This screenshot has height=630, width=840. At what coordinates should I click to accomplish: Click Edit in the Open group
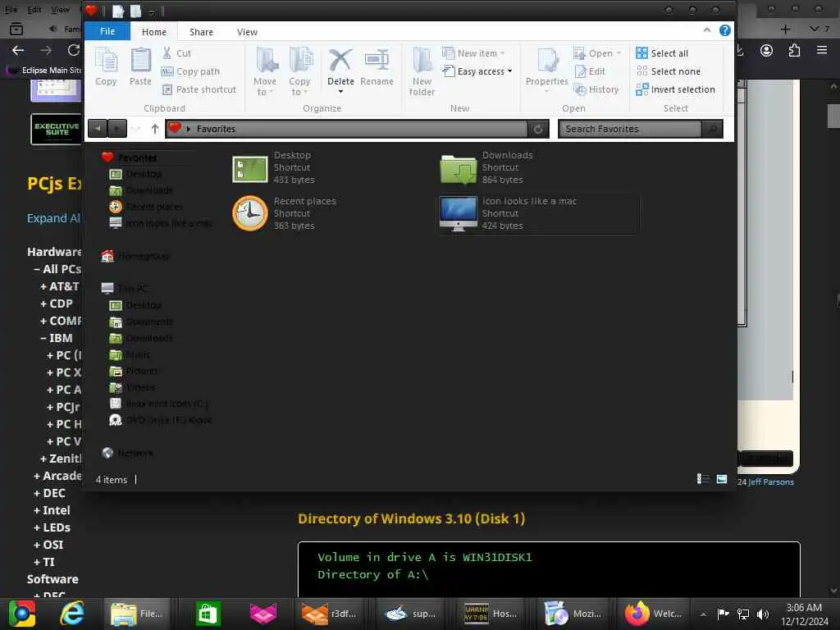(x=589, y=71)
